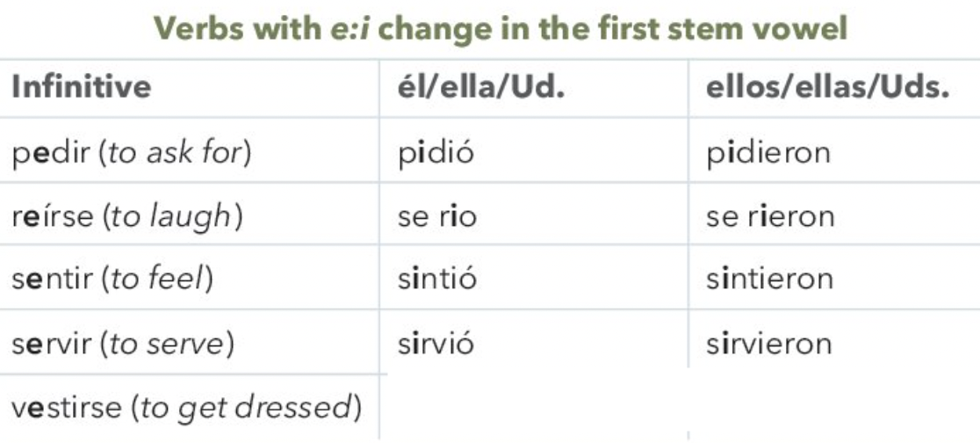Click the empty él/ella/Ud. cell for vestirse
Viewport: 980px width, 443px height.
coord(534,405)
